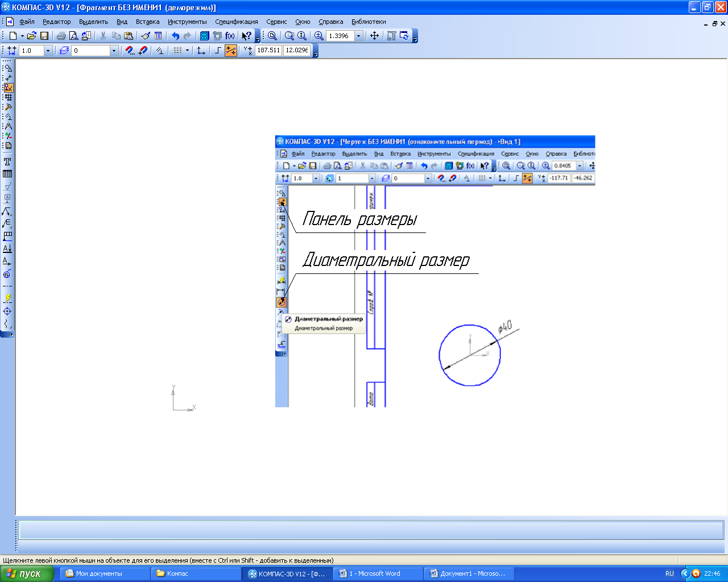
Task: Switch to 1 - Microsoft Word taskbar button
Action: (379, 573)
